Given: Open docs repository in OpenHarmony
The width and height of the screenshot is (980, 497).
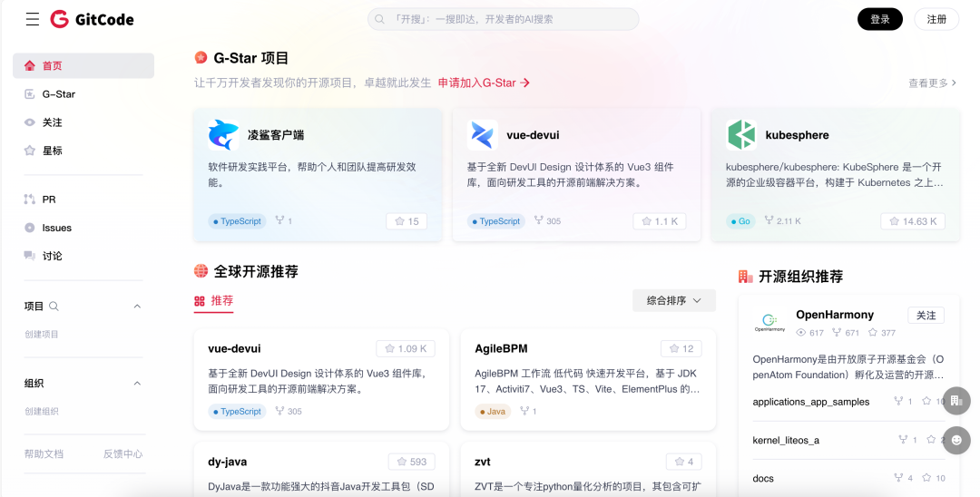Looking at the screenshot, I should [763, 478].
